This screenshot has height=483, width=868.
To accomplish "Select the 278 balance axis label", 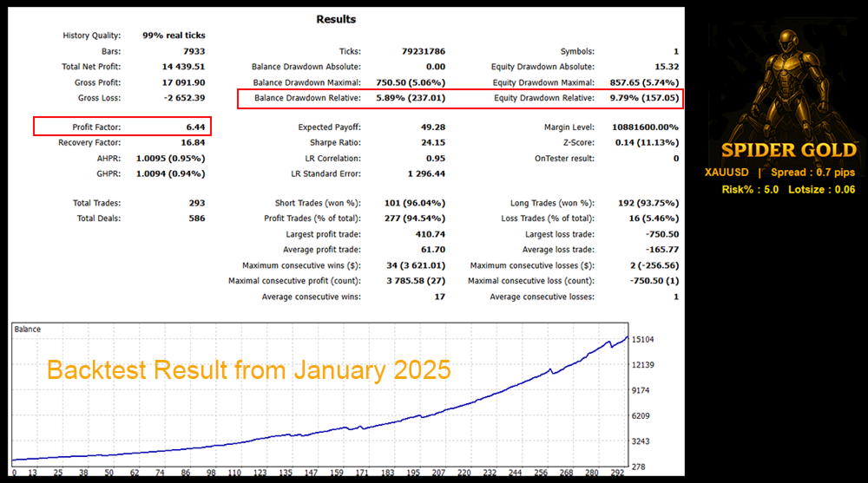I will point(639,467).
